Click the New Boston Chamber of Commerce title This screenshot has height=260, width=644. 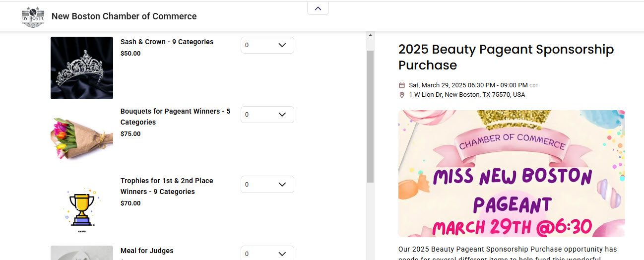(x=124, y=16)
